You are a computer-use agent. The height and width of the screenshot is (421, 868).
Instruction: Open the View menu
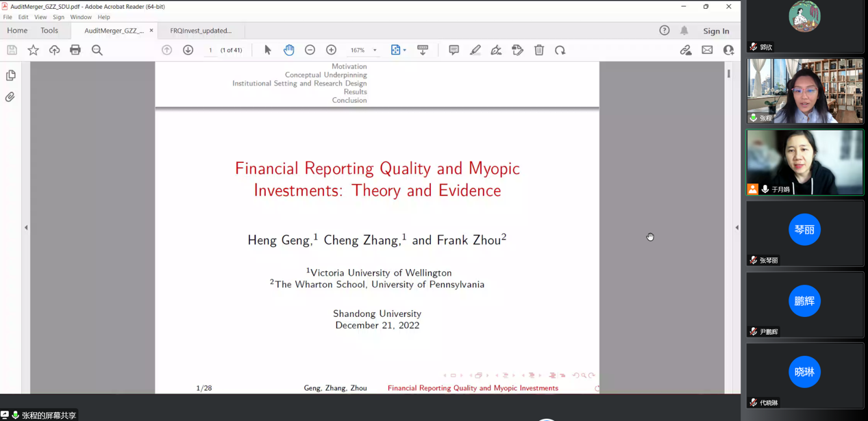click(x=40, y=17)
